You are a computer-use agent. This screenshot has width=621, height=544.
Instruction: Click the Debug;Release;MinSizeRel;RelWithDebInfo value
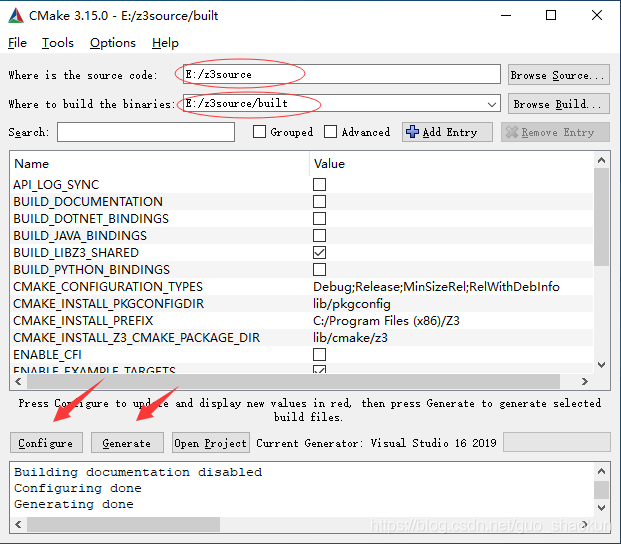[436, 287]
